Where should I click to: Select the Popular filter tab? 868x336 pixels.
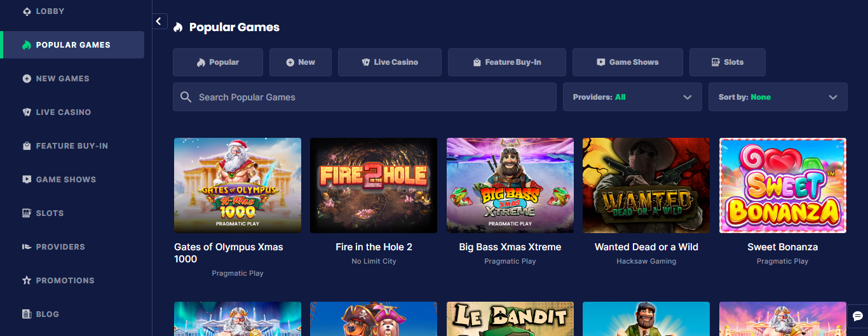(218, 62)
